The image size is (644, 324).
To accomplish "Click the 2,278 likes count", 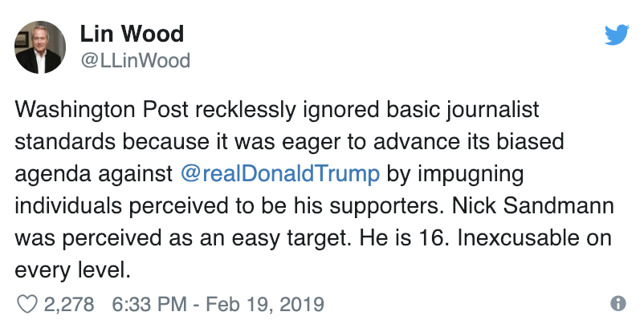I will 68,304.
